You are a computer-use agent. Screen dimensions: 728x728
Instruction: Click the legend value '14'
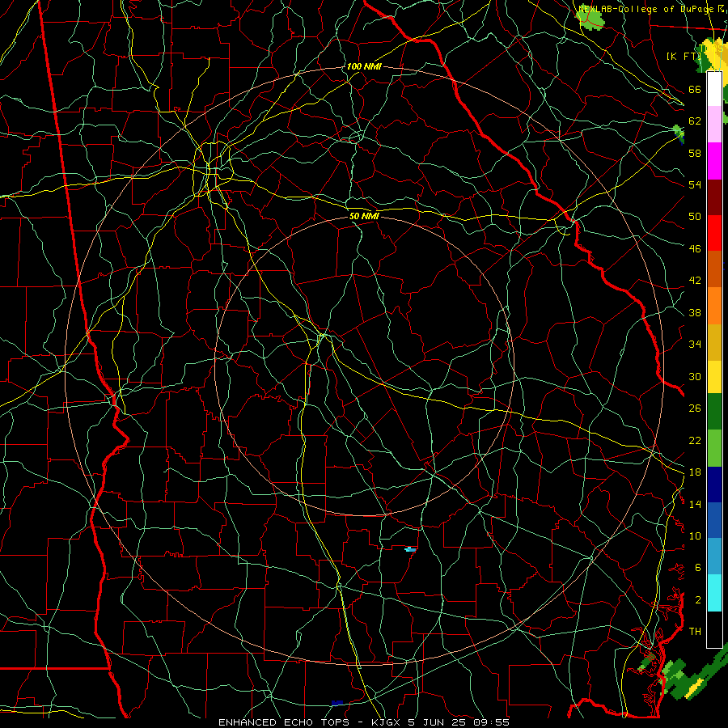(x=695, y=504)
